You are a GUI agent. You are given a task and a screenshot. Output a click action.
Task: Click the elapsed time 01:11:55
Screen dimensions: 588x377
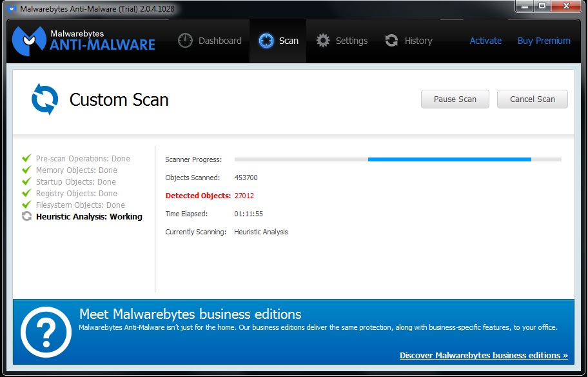coord(249,214)
